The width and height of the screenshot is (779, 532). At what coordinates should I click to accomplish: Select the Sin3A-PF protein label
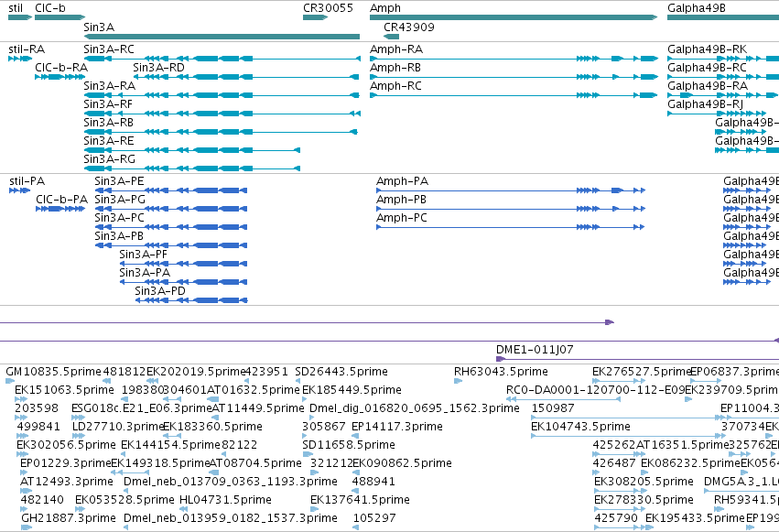click(143, 255)
